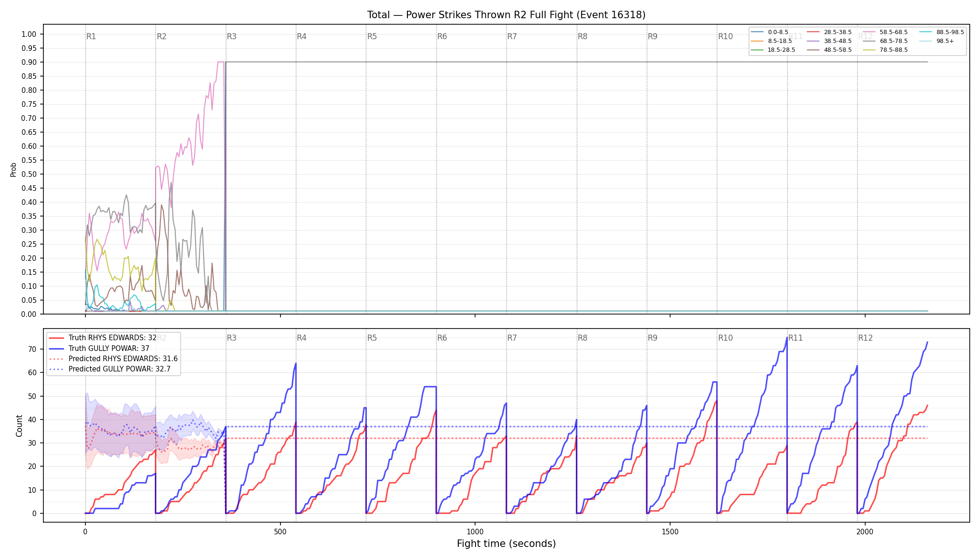The height and width of the screenshot is (560, 980).
Task: Click the R12 round label in the Count chart
Action: click(866, 338)
